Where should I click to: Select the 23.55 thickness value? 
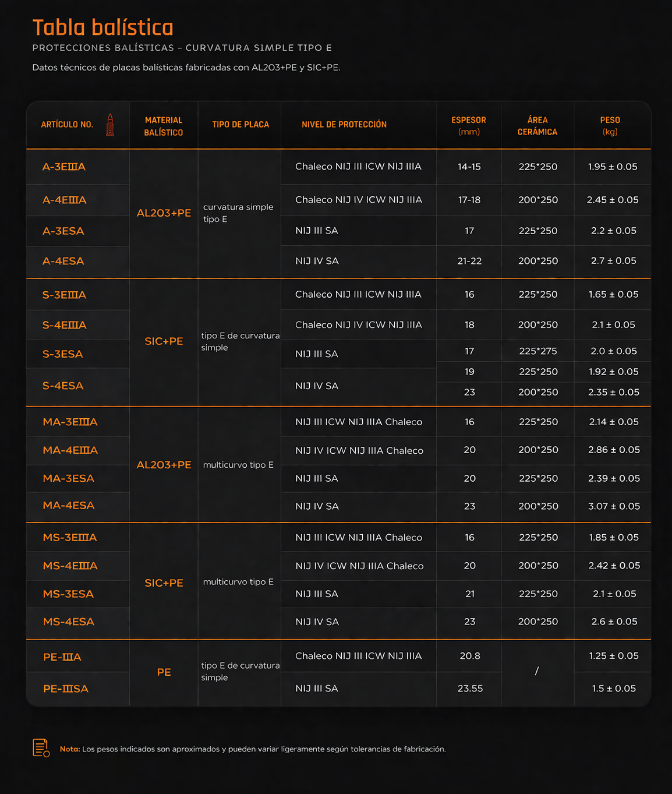pyautogui.click(x=470, y=689)
